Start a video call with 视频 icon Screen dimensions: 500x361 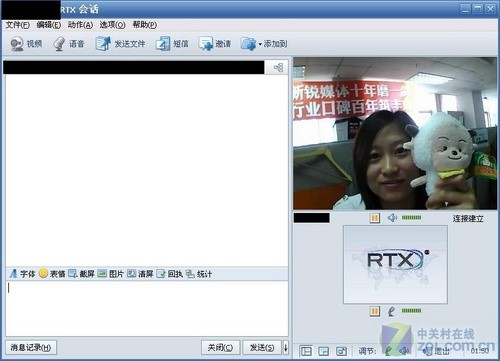(17, 44)
